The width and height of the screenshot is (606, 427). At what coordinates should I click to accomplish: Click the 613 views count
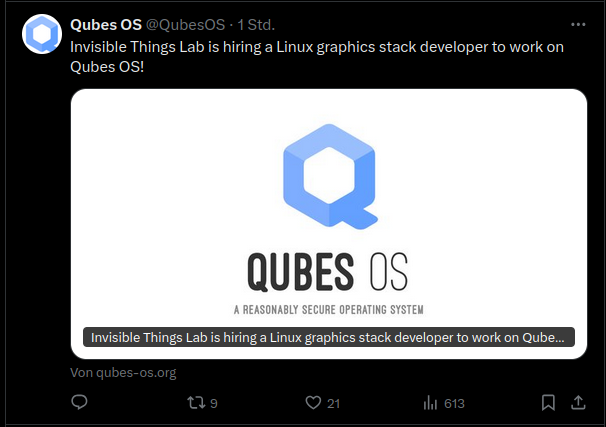click(454, 403)
